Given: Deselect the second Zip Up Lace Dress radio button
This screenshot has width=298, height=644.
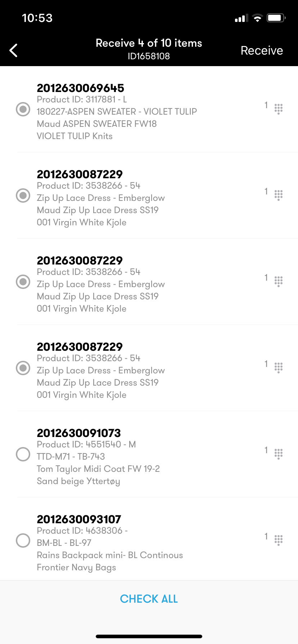Looking at the screenshot, I should (23, 281).
